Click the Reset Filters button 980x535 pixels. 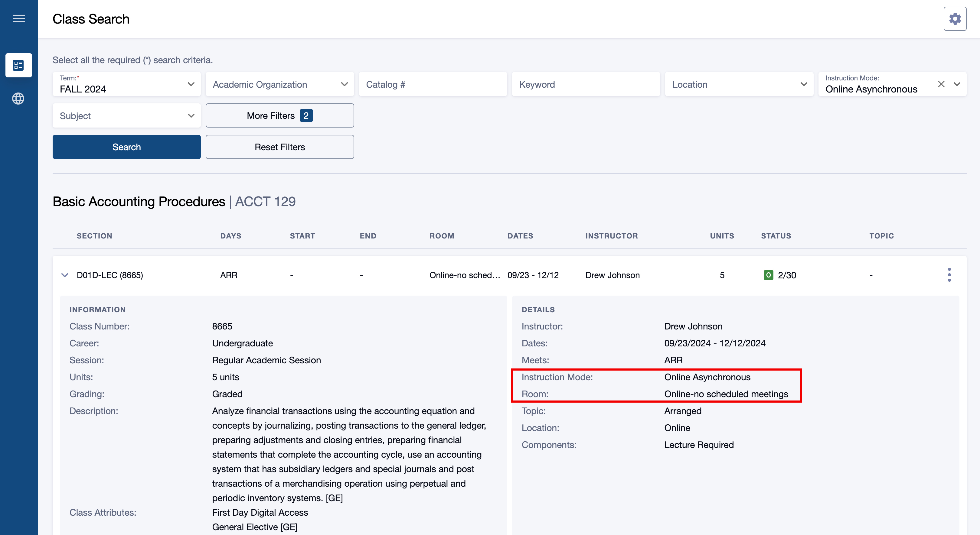pyautogui.click(x=279, y=147)
